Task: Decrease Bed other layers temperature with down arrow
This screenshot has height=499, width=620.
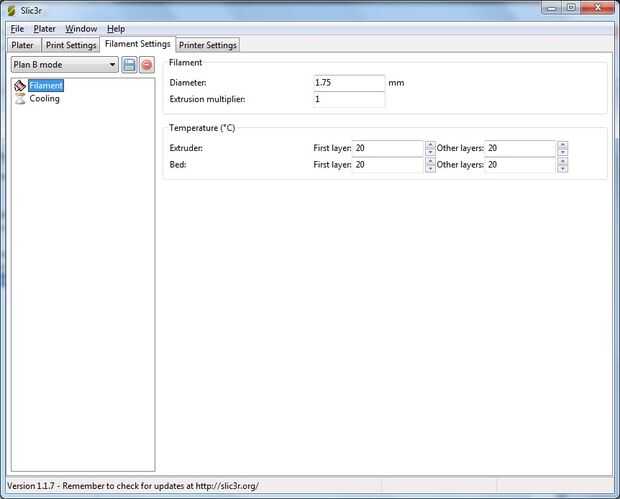Action: click(x=562, y=169)
